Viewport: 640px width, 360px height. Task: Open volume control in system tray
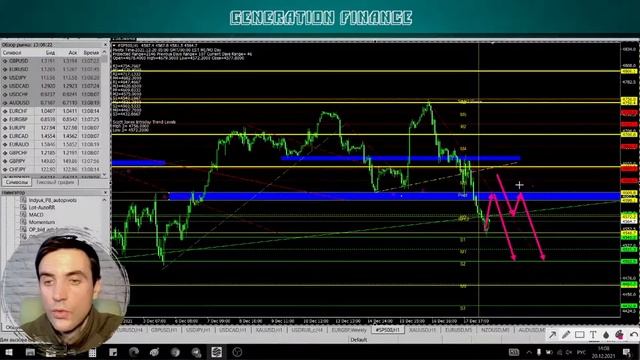pos(569,352)
